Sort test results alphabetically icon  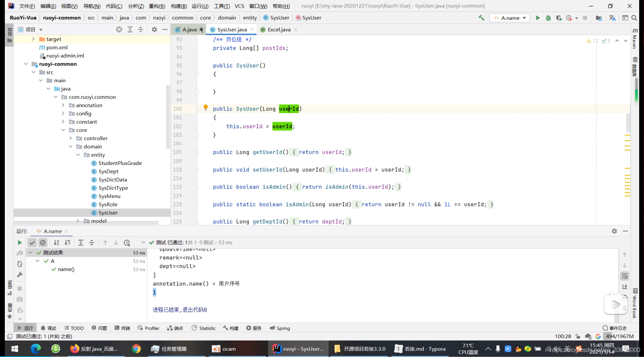click(56, 242)
